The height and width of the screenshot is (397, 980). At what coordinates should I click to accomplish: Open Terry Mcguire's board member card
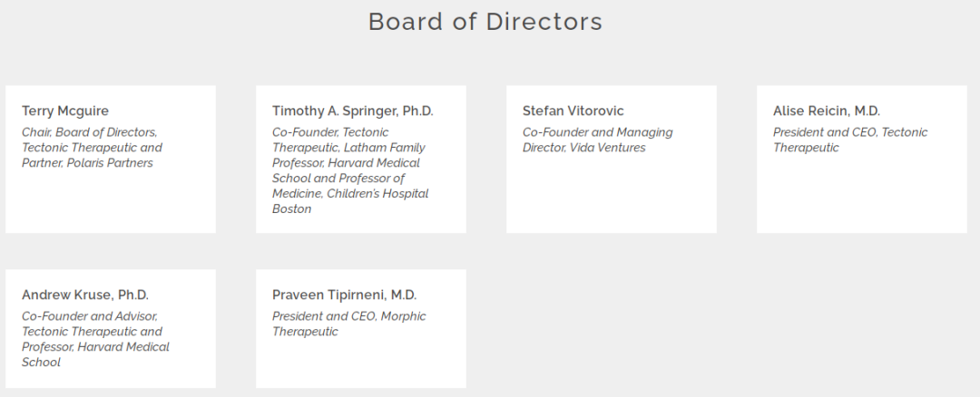[111, 160]
